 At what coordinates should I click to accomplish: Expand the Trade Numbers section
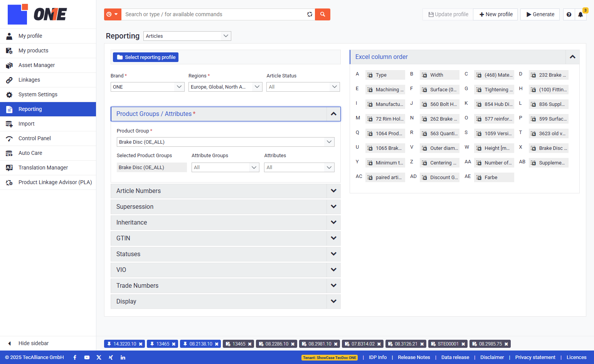(225, 285)
